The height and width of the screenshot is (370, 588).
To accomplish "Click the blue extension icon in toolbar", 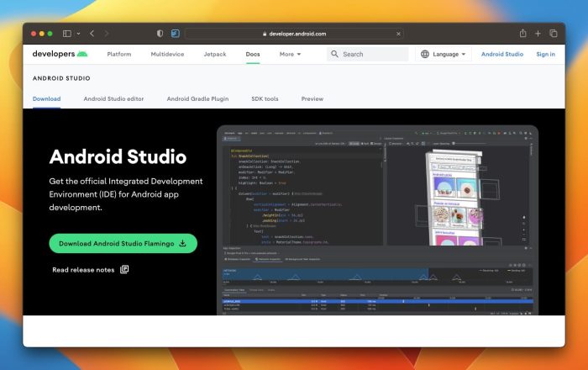I will (x=175, y=34).
